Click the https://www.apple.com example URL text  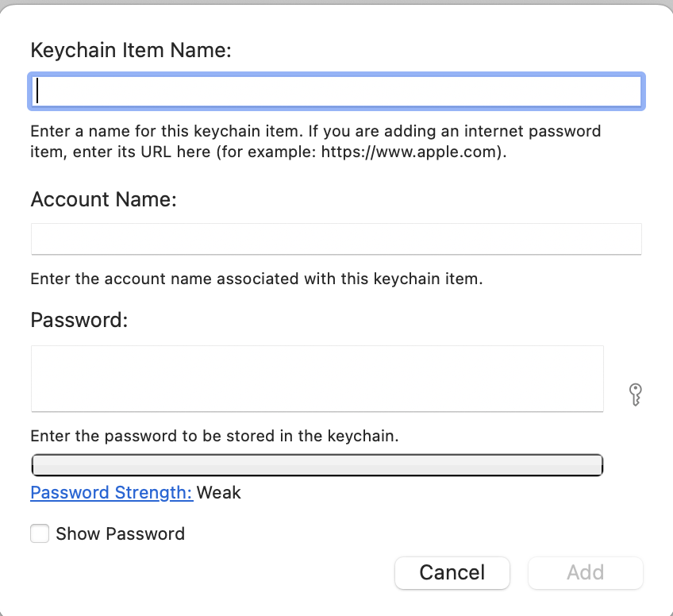point(410,152)
